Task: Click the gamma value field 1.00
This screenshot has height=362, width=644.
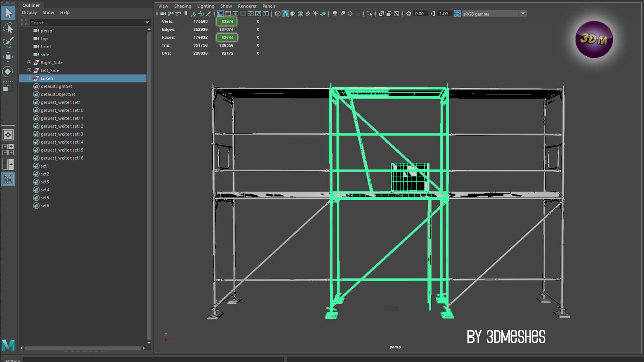Action: tap(444, 14)
